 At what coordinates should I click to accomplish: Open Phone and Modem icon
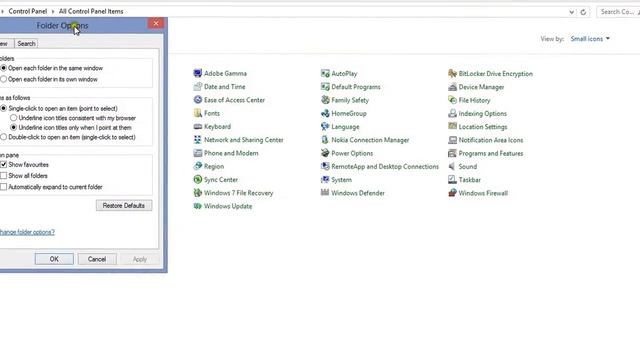(198, 153)
